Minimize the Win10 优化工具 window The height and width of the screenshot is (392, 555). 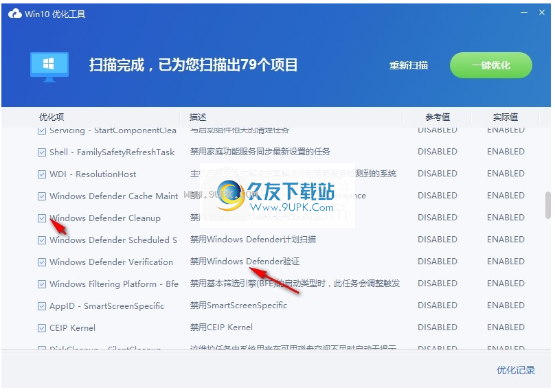point(524,13)
